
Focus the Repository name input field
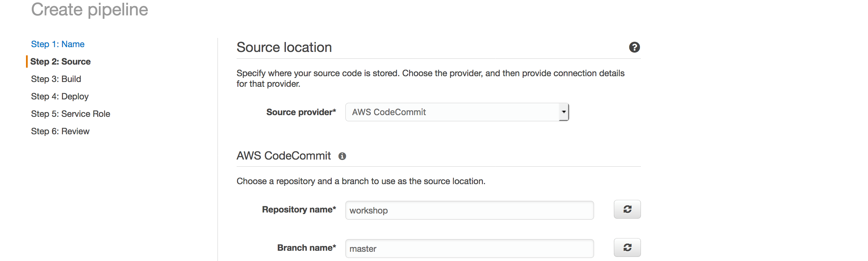coord(469,210)
